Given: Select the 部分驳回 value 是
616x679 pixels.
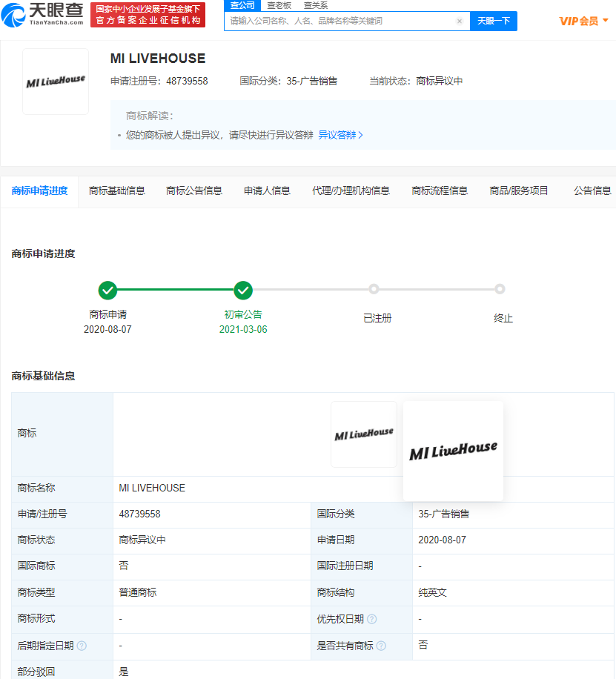Looking at the screenshot, I should coord(124,672).
